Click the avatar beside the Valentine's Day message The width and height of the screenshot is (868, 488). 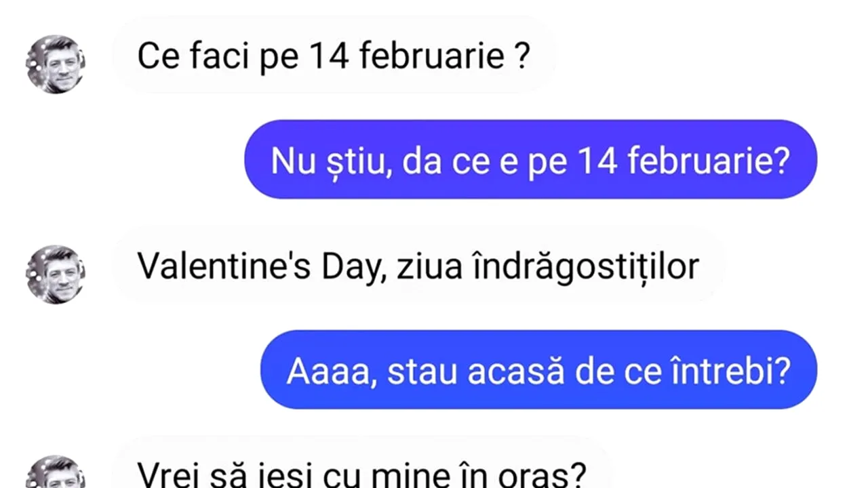[x=56, y=274]
